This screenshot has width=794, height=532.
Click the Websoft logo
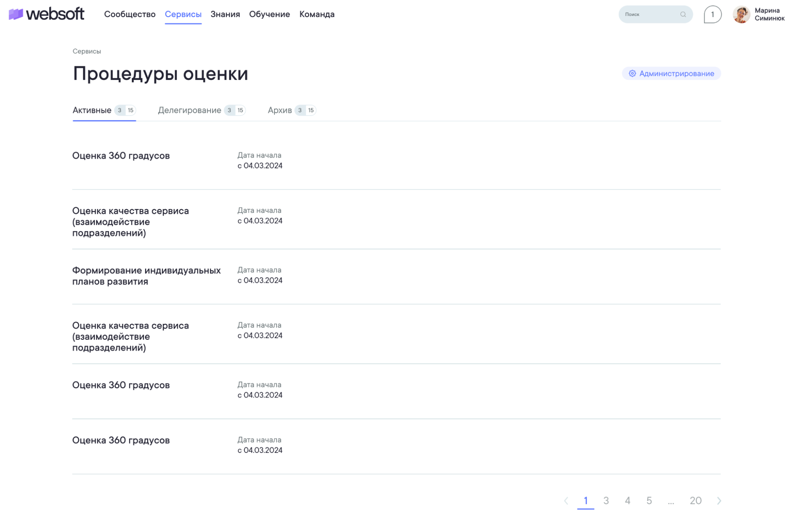coord(46,14)
